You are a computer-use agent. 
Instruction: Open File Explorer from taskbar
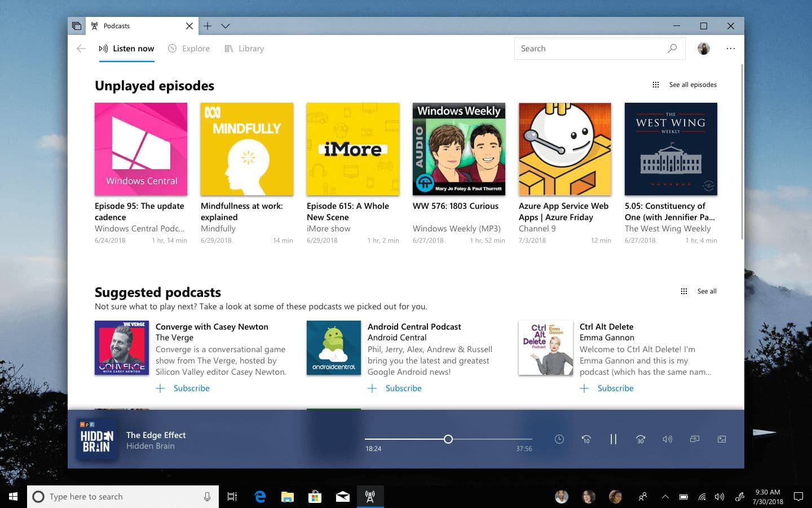[x=288, y=497]
